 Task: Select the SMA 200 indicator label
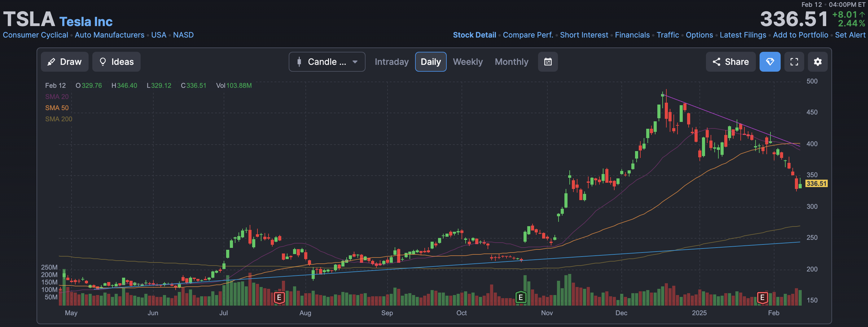59,119
